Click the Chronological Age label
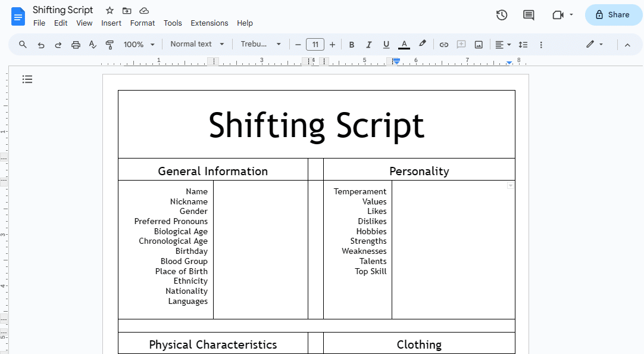The width and height of the screenshot is (644, 354). [173, 241]
